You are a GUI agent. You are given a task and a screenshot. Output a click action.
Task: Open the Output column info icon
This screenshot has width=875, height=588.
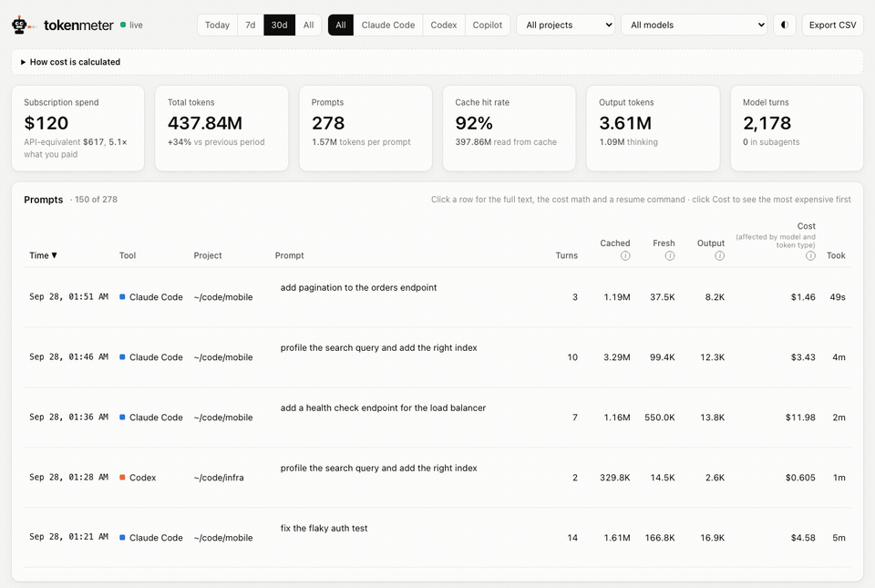point(719,255)
